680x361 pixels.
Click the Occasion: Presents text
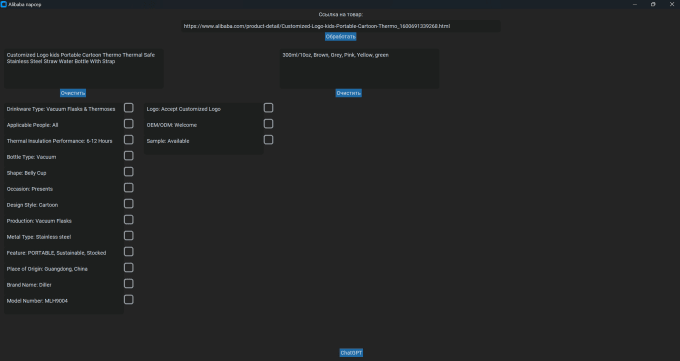coord(30,189)
